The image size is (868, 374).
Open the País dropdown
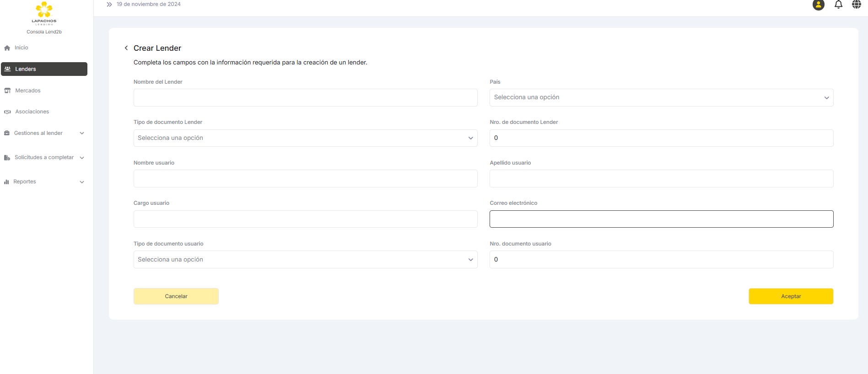[661, 97]
